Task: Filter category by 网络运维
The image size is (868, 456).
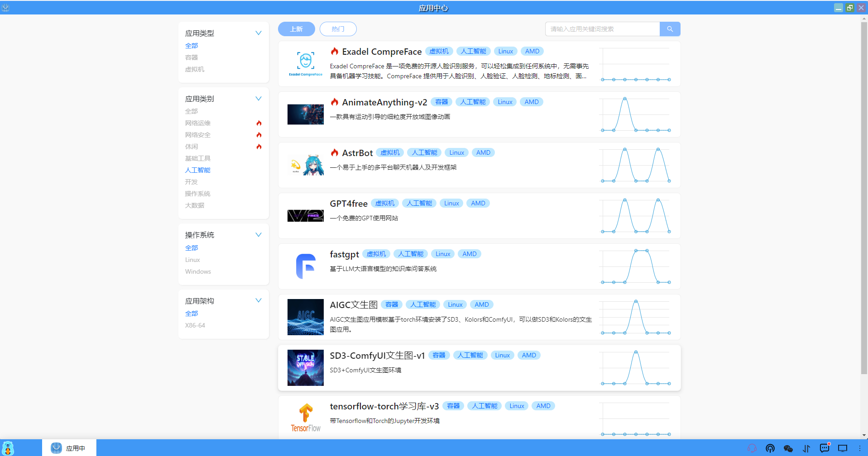Action: tap(198, 123)
